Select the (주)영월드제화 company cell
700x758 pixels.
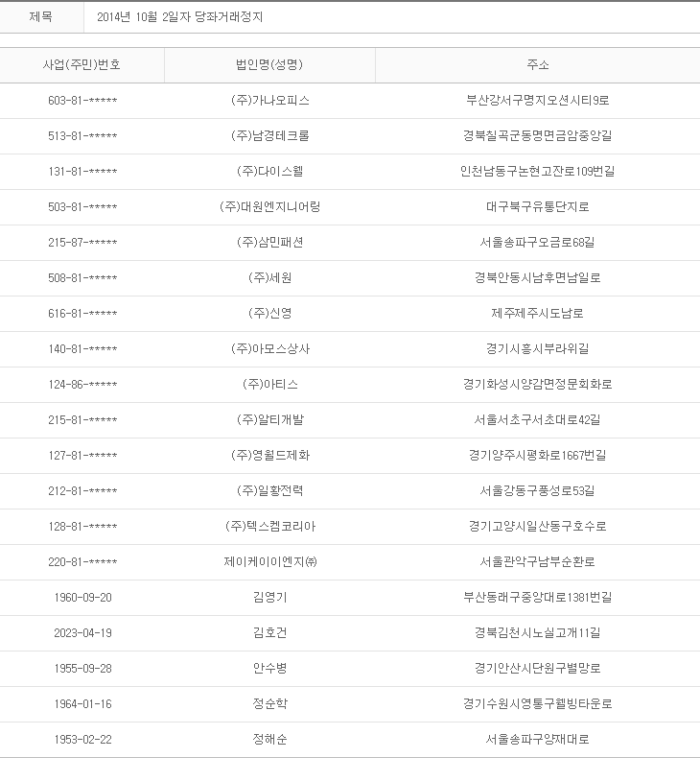(269, 456)
